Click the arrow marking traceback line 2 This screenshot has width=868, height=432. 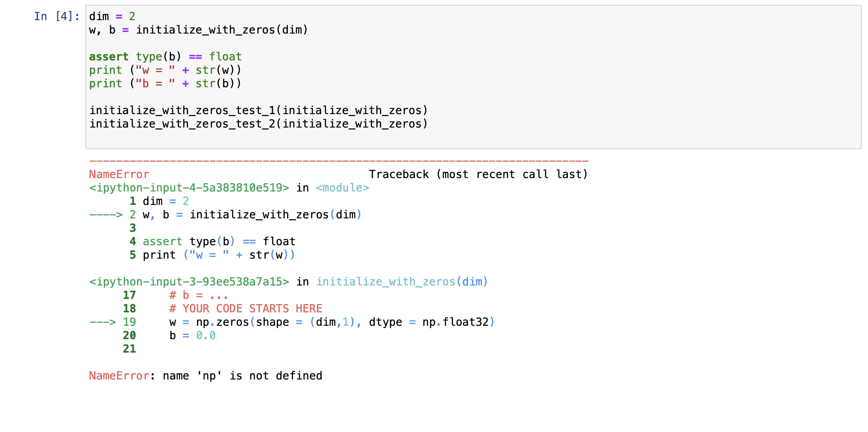point(106,215)
